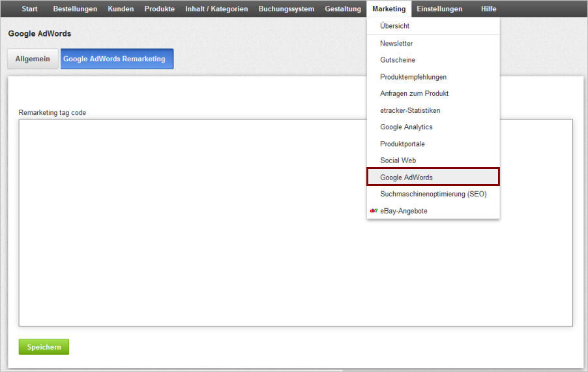Click the Google AdWords page heading
The width and height of the screenshot is (588, 372).
pos(39,33)
